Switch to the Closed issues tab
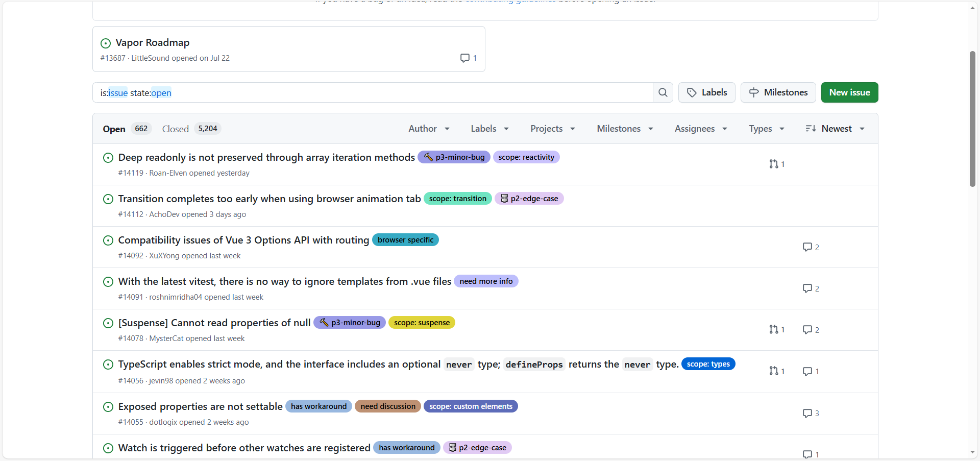Screen dimensions: 980x461 click(x=176, y=129)
